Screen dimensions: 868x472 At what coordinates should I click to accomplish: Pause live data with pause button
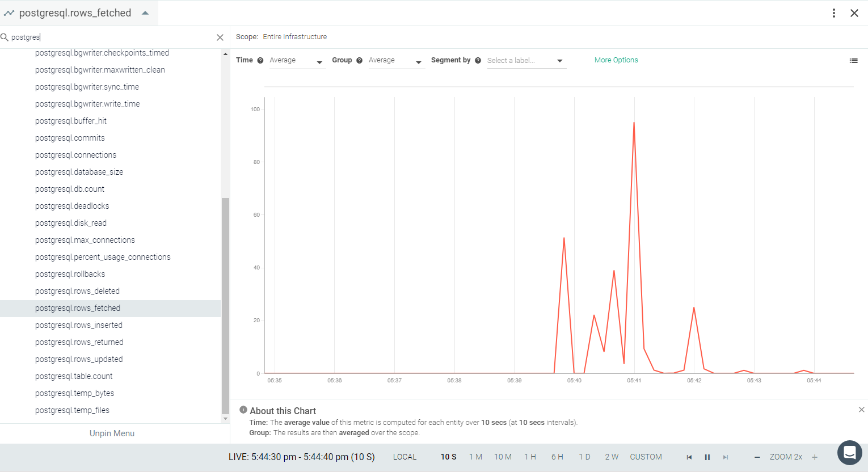pyautogui.click(x=707, y=457)
